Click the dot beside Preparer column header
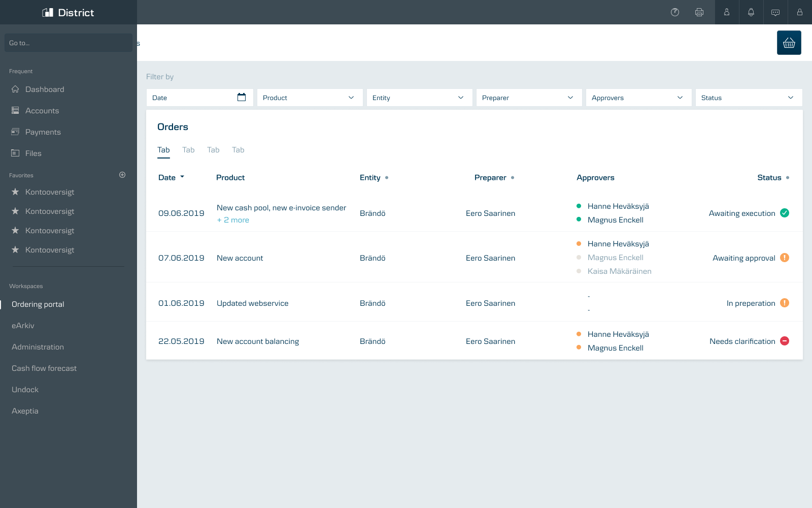The height and width of the screenshot is (508, 812). click(513, 178)
